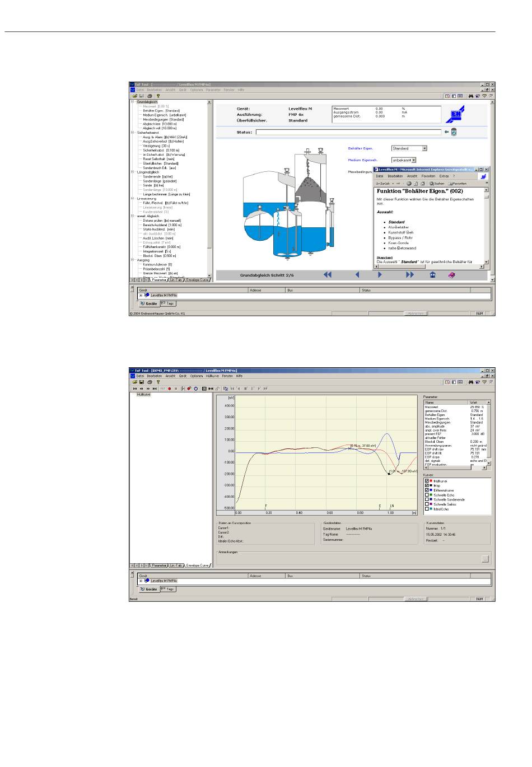Go to next Grundabgleich step arrow
Viewport: 532px width, 767px height.
(380, 275)
